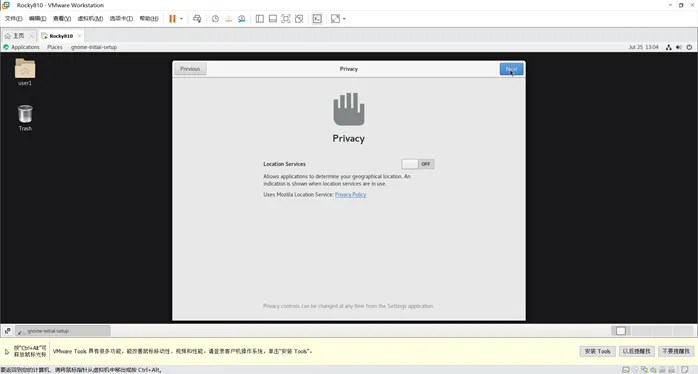Open the GNOME Places menu
The width and height of the screenshot is (698, 374).
click(55, 47)
